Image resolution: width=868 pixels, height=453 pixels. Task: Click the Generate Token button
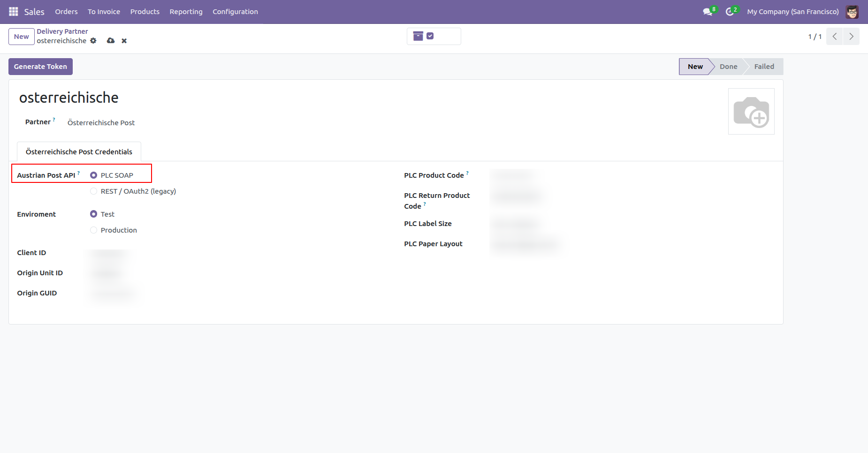pyautogui.click(x=40, y=67)
